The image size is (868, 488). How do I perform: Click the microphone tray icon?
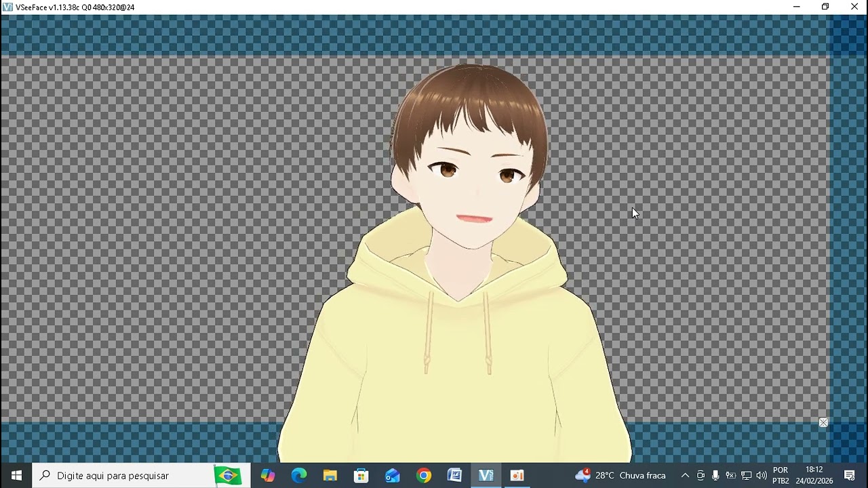(715, 476)
